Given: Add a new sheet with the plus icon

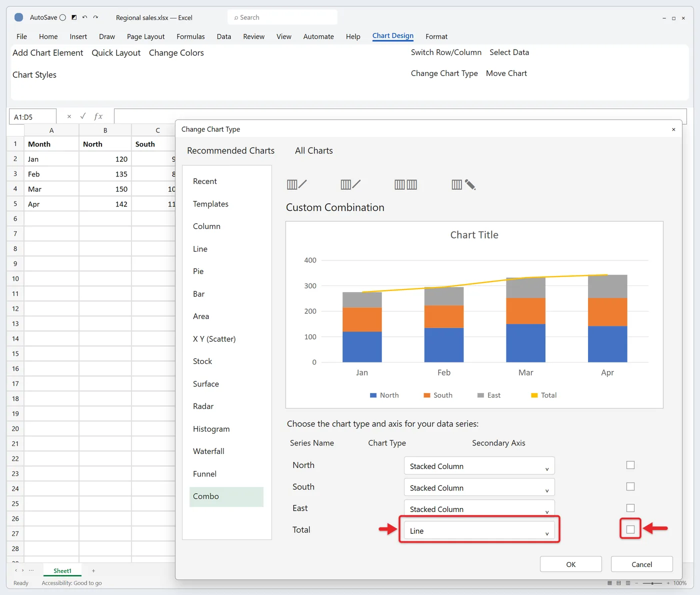Looking at the screenshot, I should pyautogui.click(x=93, y=570).
